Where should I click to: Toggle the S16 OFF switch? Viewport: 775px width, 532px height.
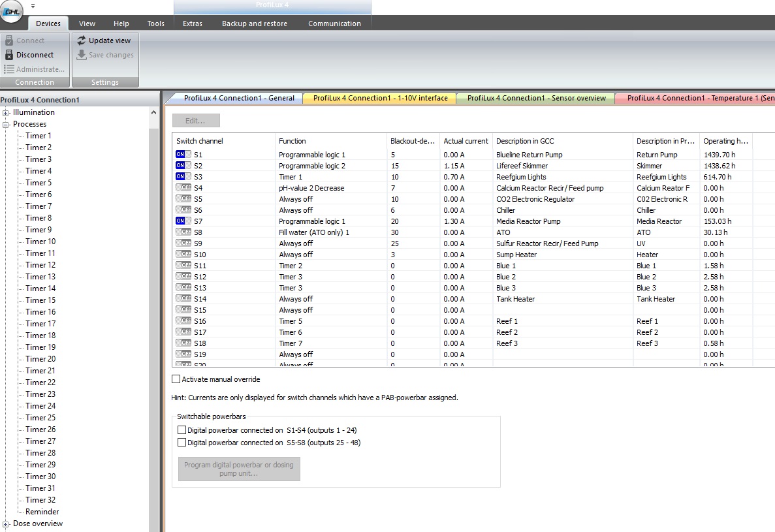pos(183,321)
